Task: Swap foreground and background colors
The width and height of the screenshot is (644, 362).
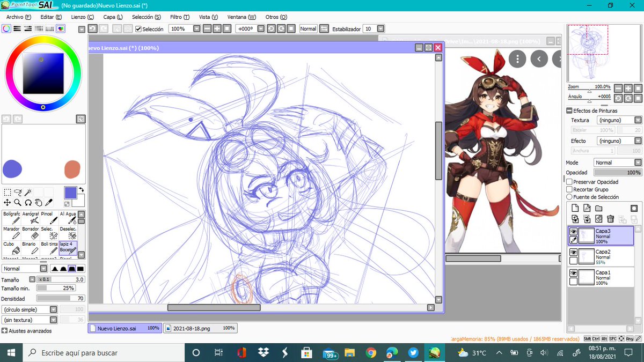Action: point(81,189)
